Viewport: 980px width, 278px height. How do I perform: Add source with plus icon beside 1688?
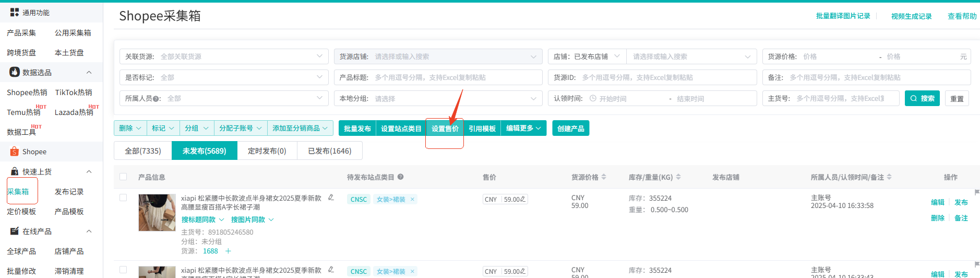228,251
